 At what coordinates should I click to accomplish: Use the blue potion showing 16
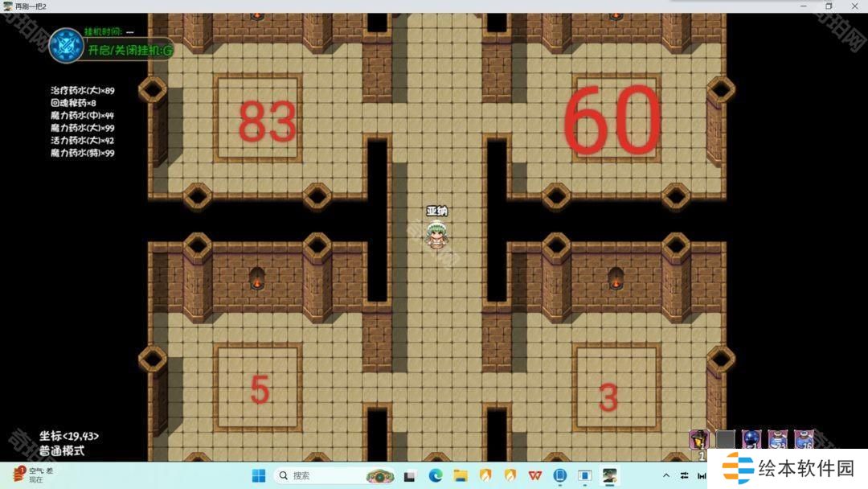pyautogui.click(x=804, y=439)
